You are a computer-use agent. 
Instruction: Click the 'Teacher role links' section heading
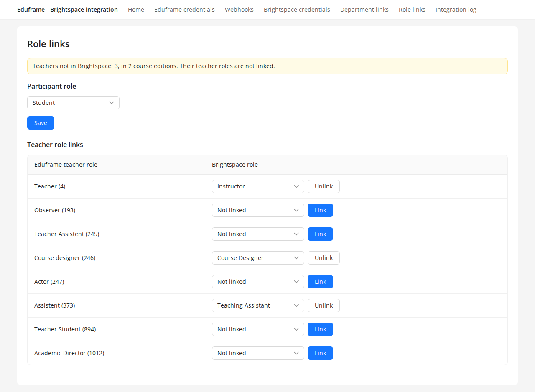(x=55, y=145)
